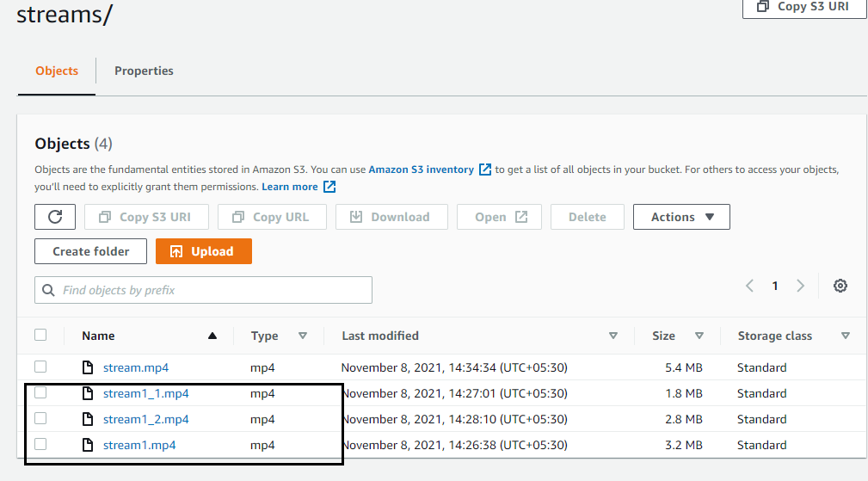Click the 2.8 MB size value
The image size is (868, 481).
683,420
